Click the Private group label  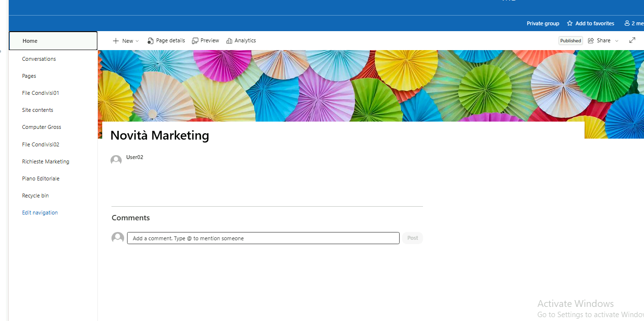543,23
